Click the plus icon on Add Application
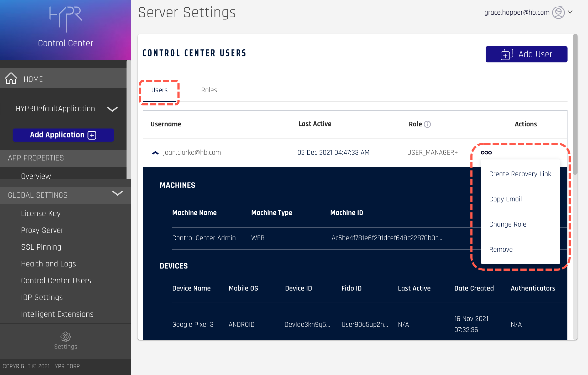This screenshot has width=588, height=375. 92,135
